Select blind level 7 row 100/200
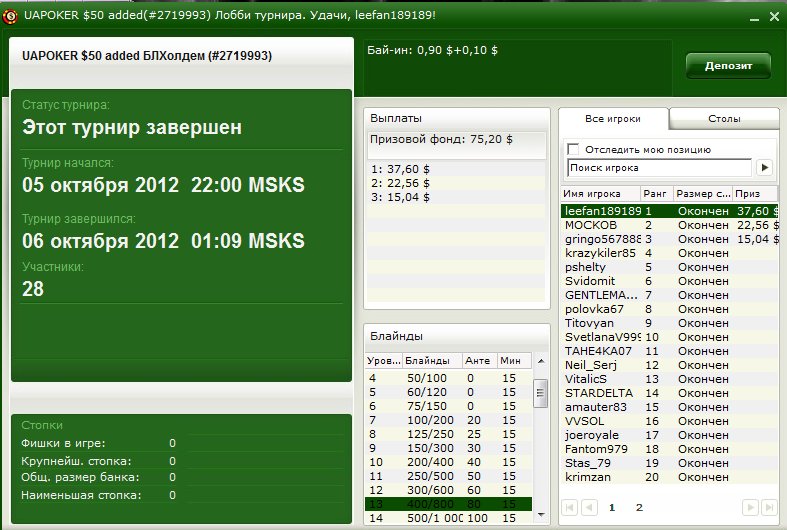Viewport: 787px width, 530px height. coord(449,420)
